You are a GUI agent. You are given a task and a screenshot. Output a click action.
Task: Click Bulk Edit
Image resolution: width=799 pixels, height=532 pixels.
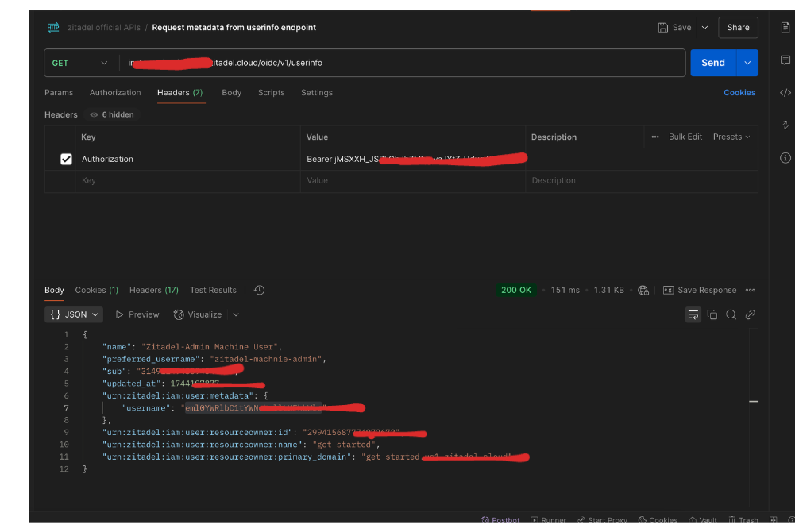[x=685, y=137]
